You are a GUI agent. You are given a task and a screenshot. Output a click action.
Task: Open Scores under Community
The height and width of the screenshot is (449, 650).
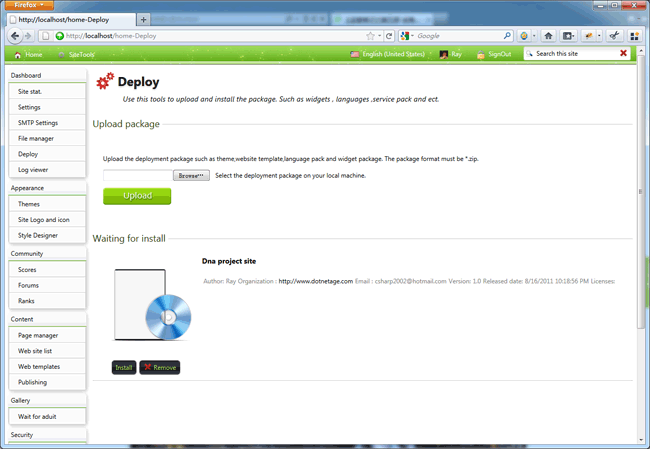coord(47,270)
